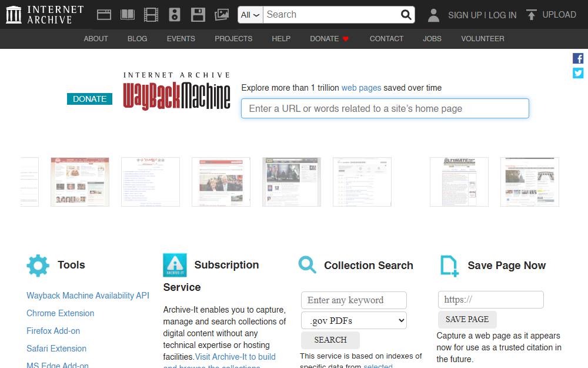The height and width of the screenshot is (368, 588).
Task: Click the red heart next to Donate
Action: (346, 39)
